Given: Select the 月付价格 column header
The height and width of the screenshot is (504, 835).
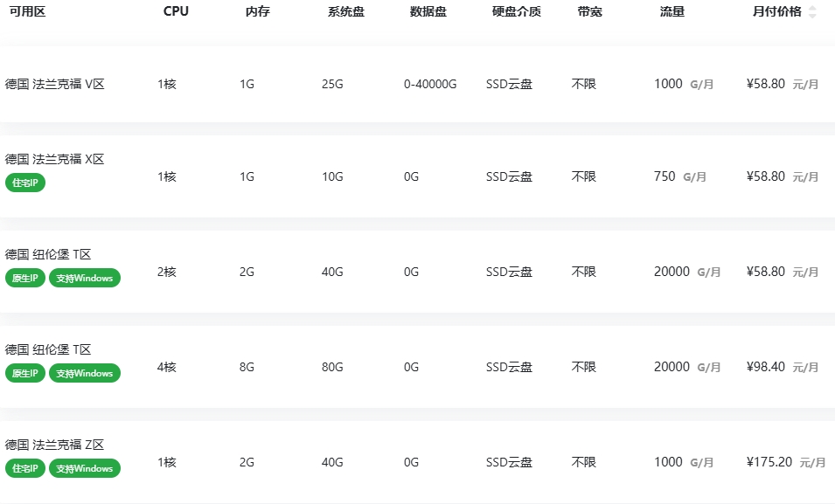Looking at the screenshot, I should pyautogui.click(x=777, y=11).
